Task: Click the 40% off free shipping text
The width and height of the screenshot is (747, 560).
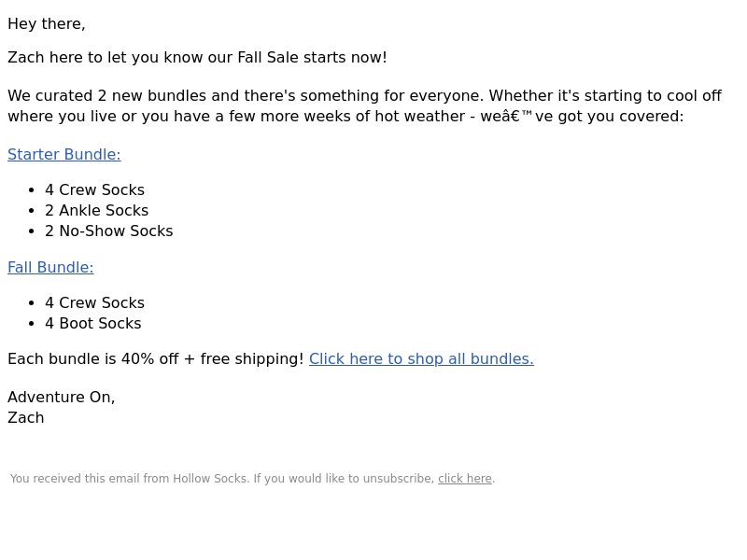Action: point(156,359)
